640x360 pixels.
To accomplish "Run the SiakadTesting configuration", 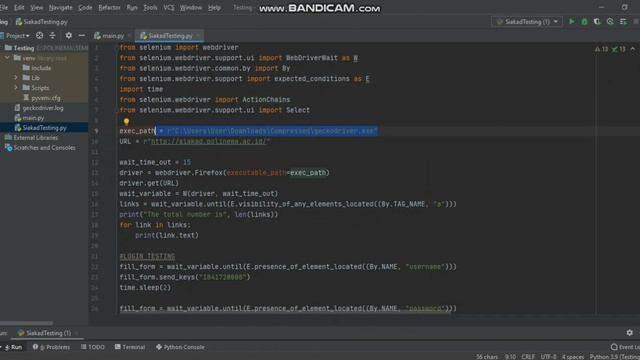I will tap(571, 22).
